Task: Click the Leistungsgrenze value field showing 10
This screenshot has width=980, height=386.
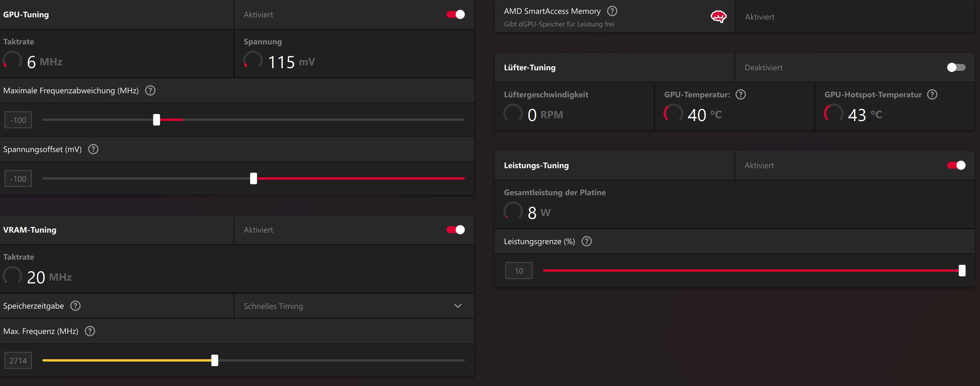Action: (519, 271)
